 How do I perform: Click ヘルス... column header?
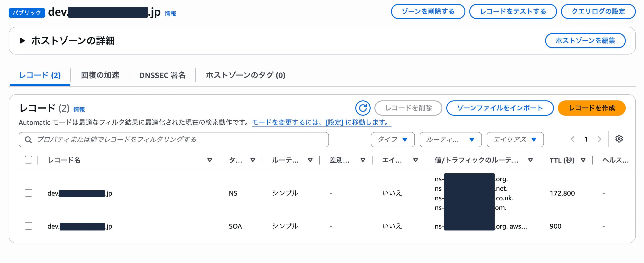615,160
